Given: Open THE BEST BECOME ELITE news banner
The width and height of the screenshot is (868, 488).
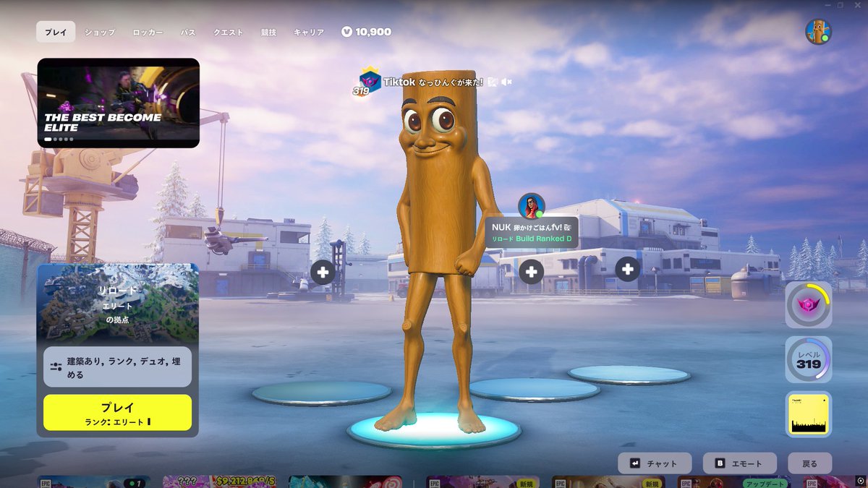Looking at the screenshot, I should (x=118, y=103).
